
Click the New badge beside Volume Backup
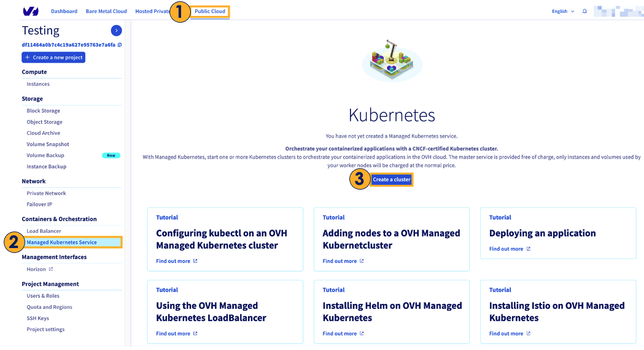coord(111,155)
